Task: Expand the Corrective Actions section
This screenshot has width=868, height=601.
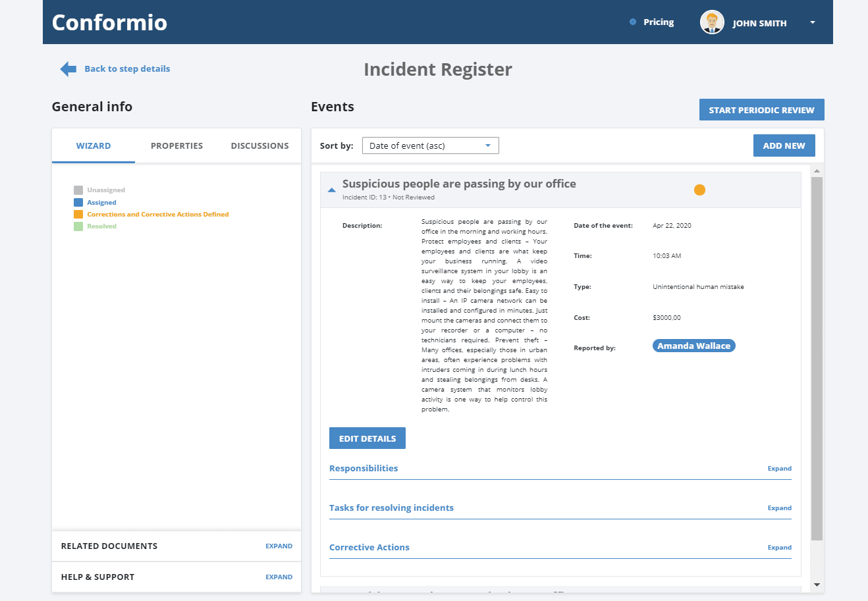Action: point(779,547)
